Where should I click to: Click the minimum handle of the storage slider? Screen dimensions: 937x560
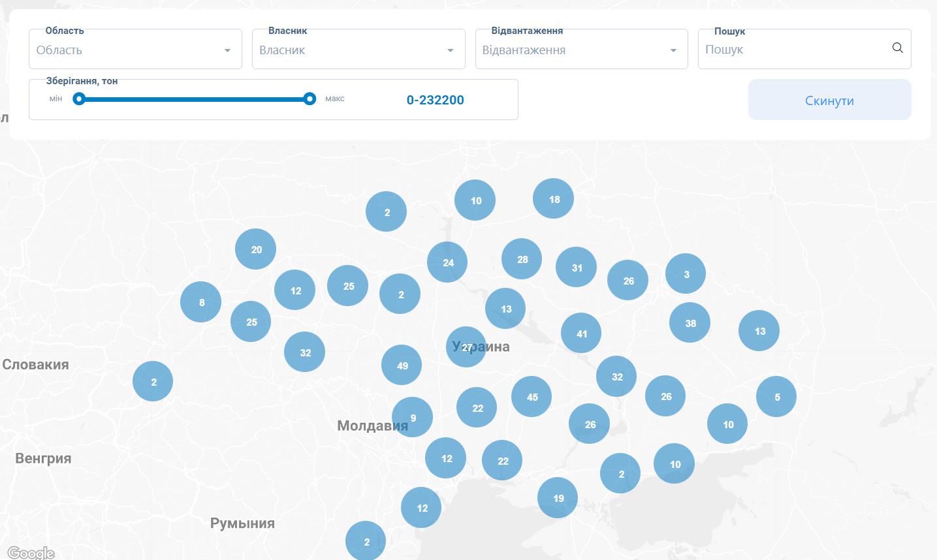click(80, 99)
